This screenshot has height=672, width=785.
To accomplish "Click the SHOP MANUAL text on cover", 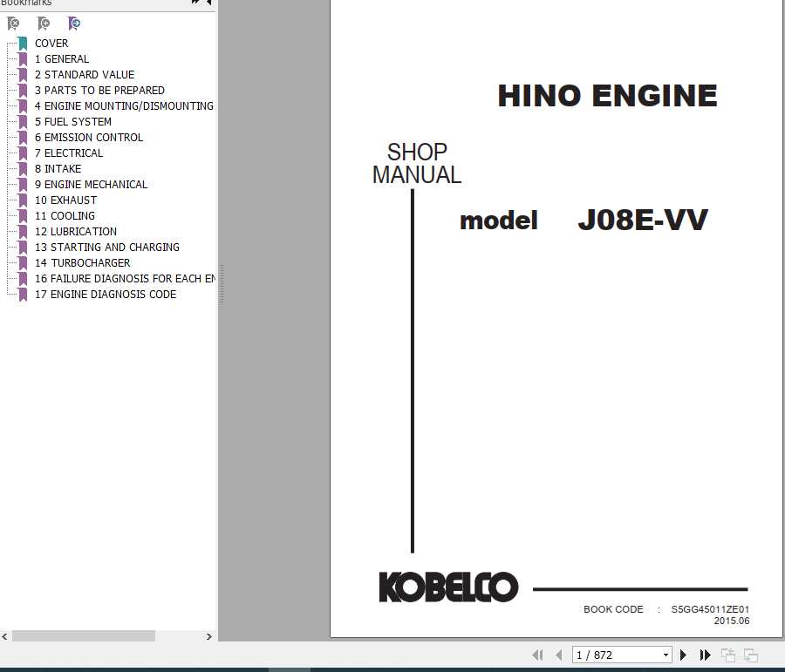I will coord(417,164).
